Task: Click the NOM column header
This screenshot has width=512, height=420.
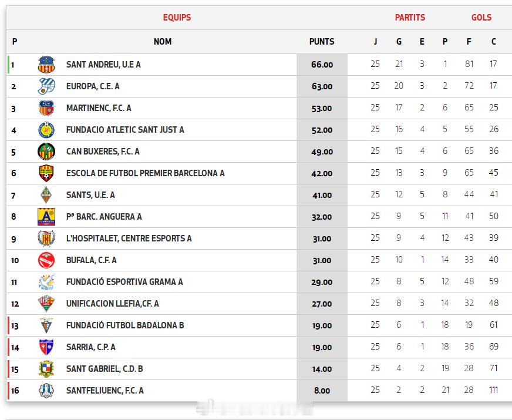Action: pos(163,42)
